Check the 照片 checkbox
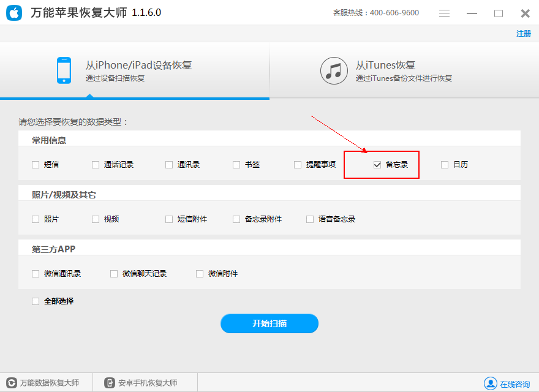539x392 pixels. click(36, 219)
